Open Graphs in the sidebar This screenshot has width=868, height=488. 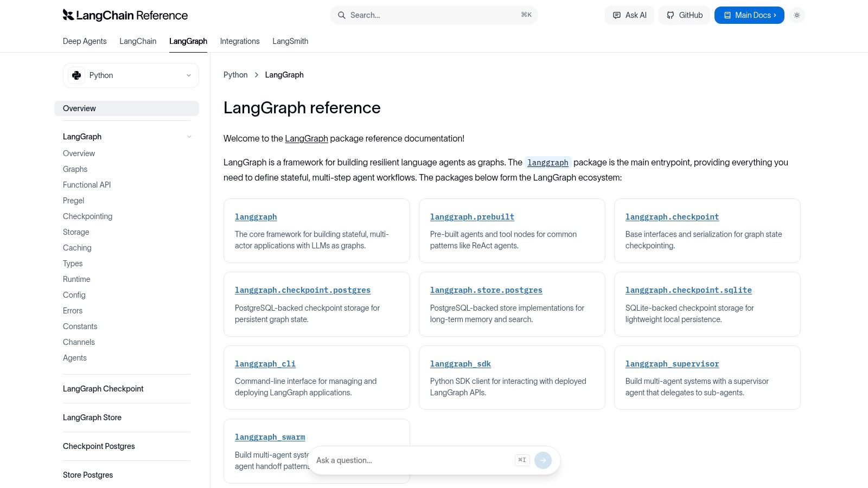pos(75,169)
